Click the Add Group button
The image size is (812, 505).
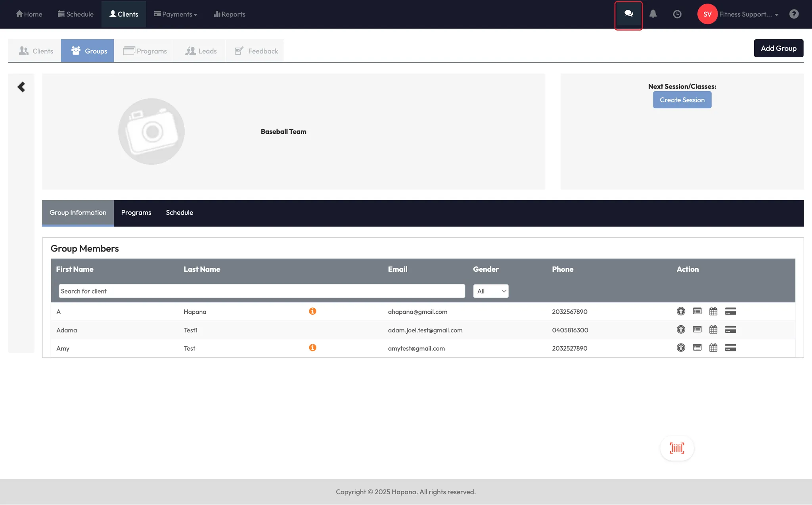778,48
